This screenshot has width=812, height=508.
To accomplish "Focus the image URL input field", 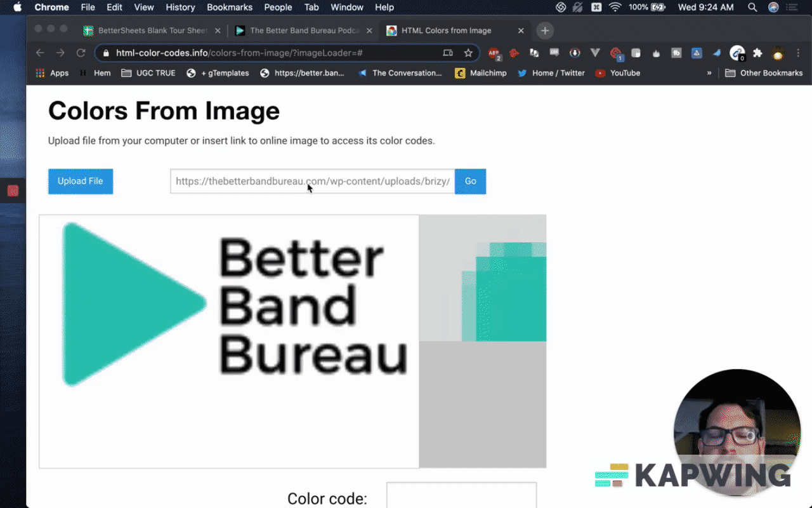I will (313, 182).
